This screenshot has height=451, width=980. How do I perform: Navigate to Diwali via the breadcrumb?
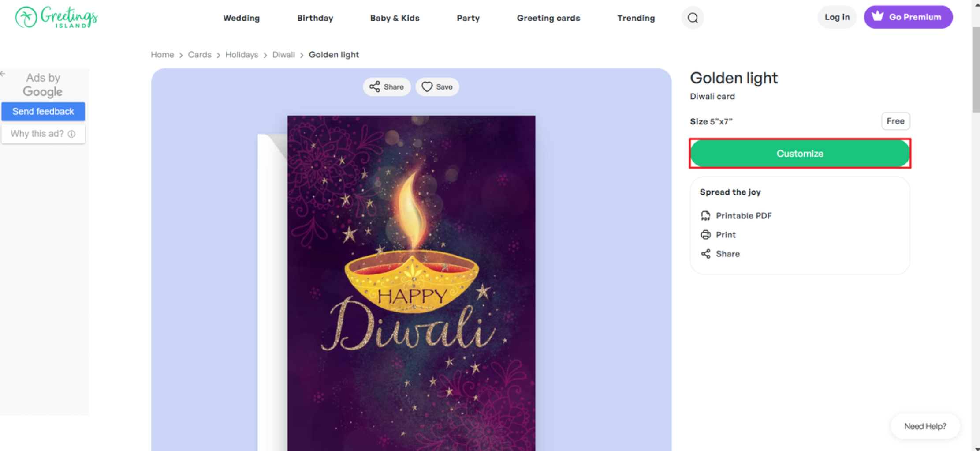click(283, 54)
